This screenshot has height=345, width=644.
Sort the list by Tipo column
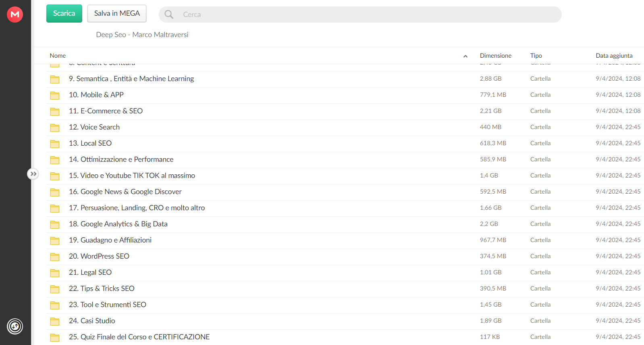click(536, 56)
